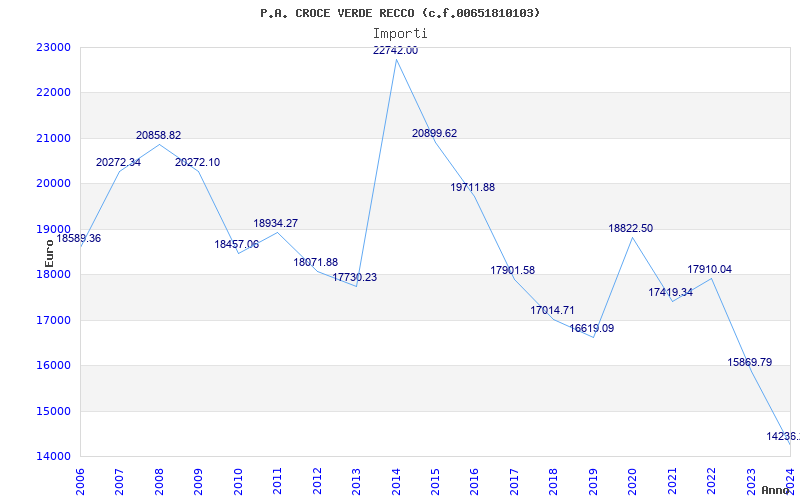
Task: Click the x-axis year 2008
Action: tap(159, 481)
